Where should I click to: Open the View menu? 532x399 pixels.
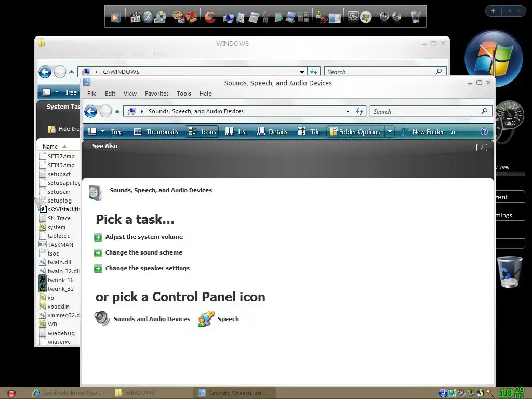130,94
